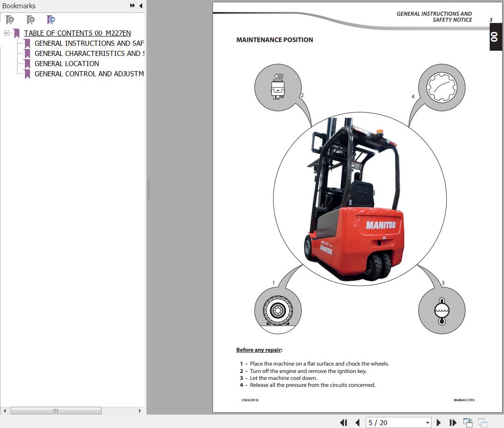
Task: Click bookmark icon beside TABLE OF CONTENTS
Action: [x=17, y=33]
